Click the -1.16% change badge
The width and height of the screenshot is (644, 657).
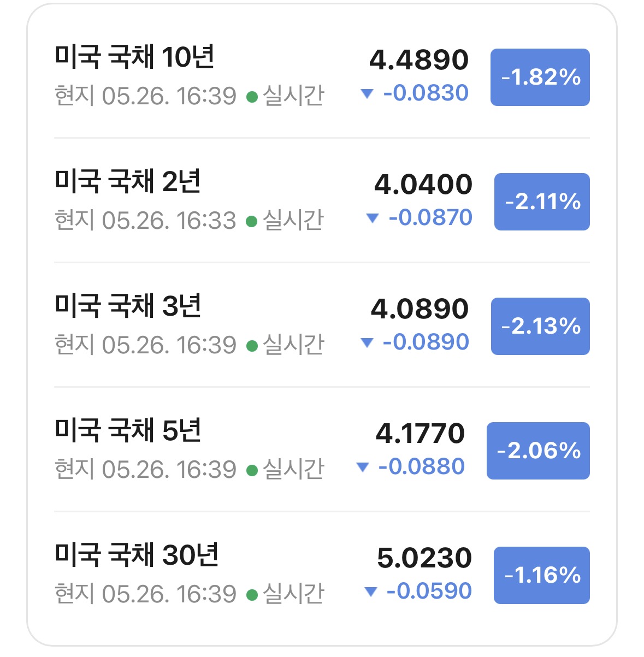pos(542,575)
